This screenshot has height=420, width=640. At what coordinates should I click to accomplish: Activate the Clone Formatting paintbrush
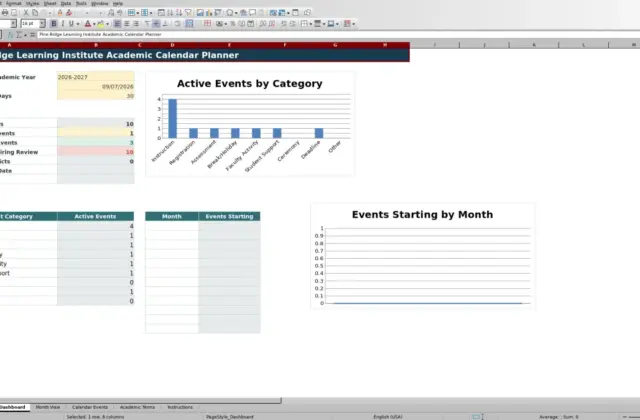60,13
